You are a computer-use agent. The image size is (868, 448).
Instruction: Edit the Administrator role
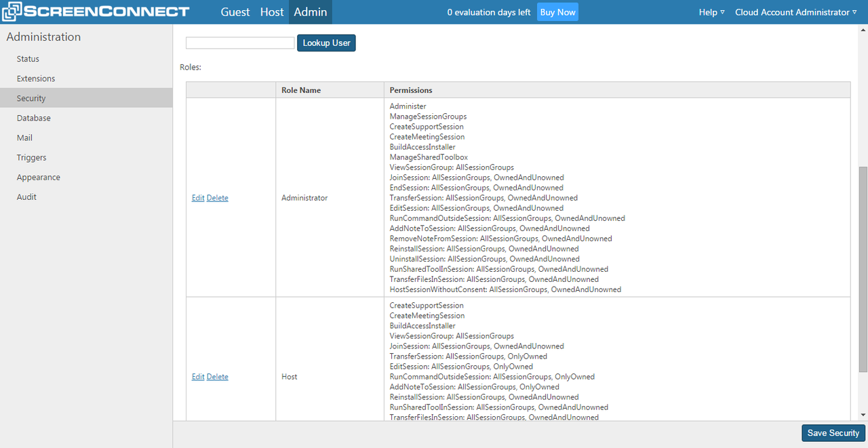pyautogui.click(x=197, y=197)
